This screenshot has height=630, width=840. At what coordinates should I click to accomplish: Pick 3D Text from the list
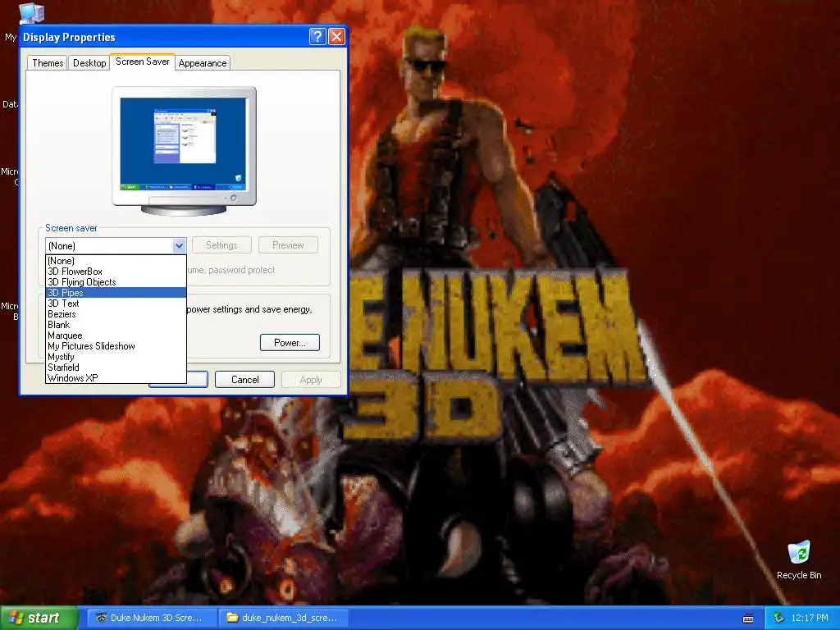pyautogui.click(x=116, y=304)
